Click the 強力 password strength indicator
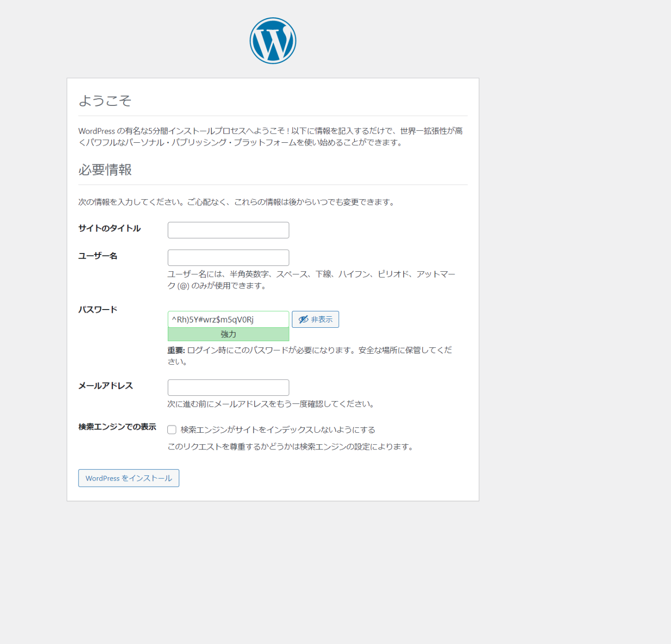 [228, 334]
